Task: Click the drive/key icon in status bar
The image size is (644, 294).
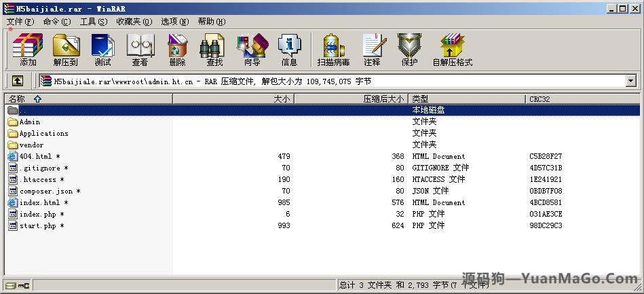Action: (x=18, y=285)
